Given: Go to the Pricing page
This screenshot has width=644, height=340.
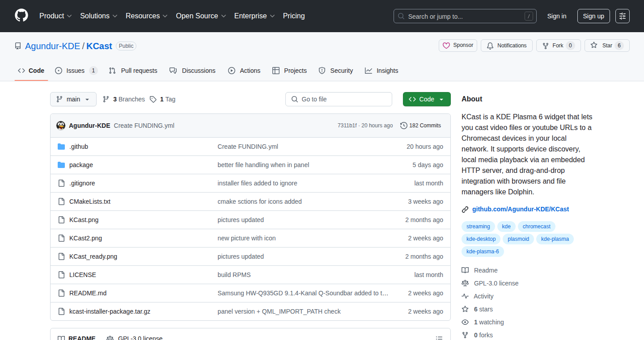Looking at the screenshot, I should tap(294, 16).
